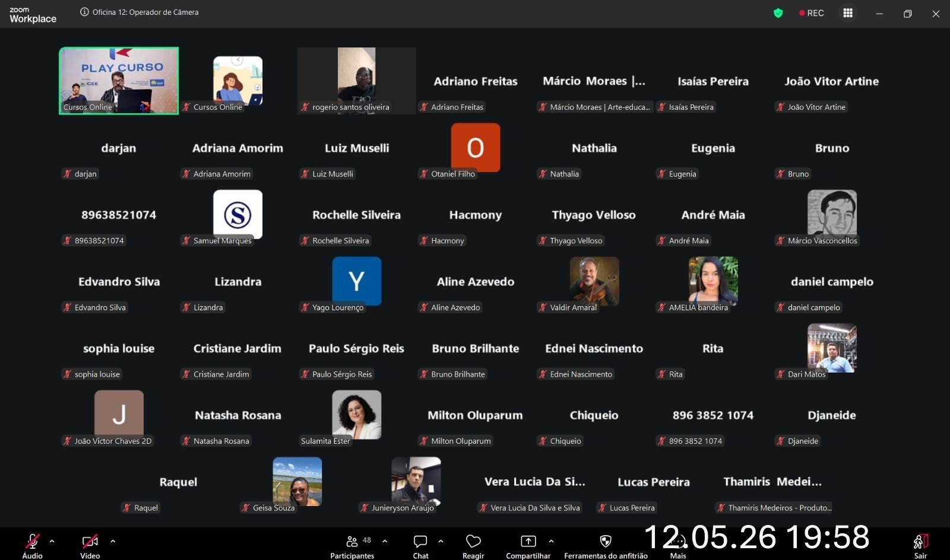Select the Natasha Rosana participant tile name
The image size is (950, 560).
click(x=238, y=415)
